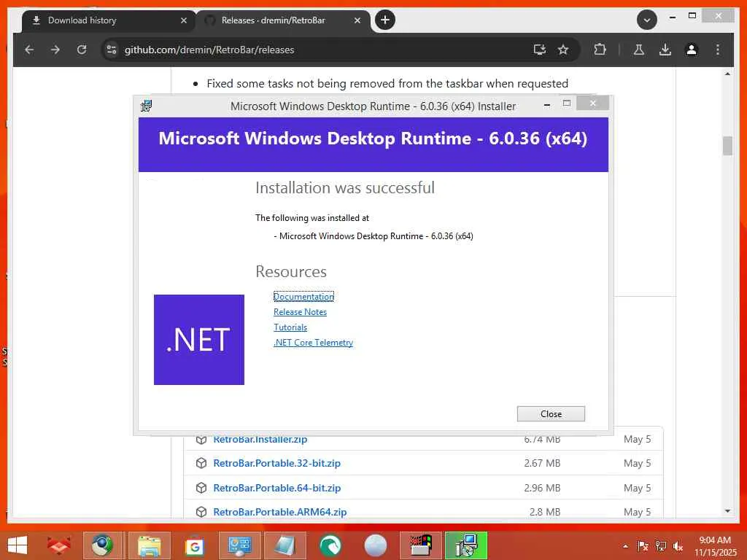Image resolution: width=747 pixels, height=560 pixels.
Task: Open the Documentation link in installer
Action: [303, 296]
